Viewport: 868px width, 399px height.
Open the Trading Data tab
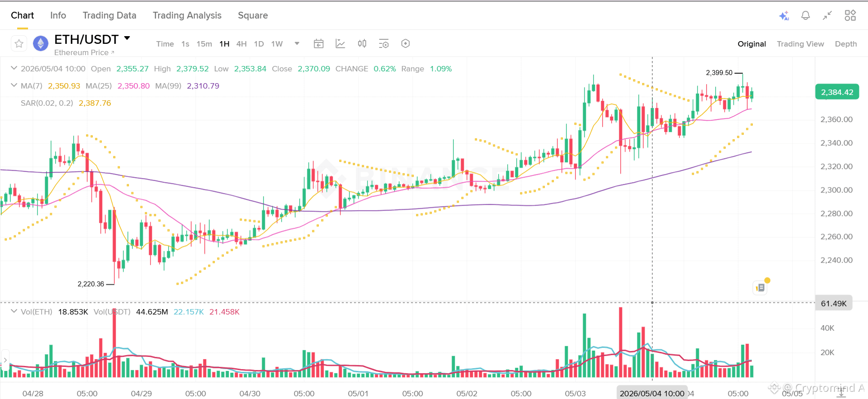click(109, 15)
